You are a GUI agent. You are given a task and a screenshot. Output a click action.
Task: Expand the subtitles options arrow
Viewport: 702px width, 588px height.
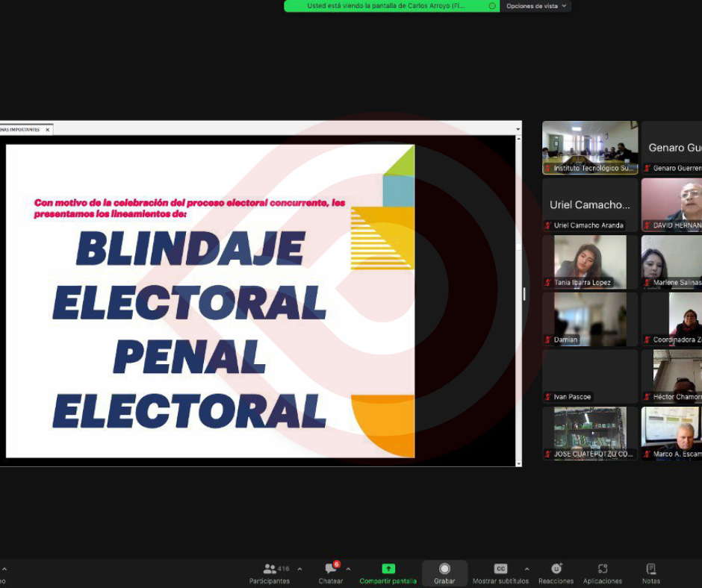click(526, 569)
